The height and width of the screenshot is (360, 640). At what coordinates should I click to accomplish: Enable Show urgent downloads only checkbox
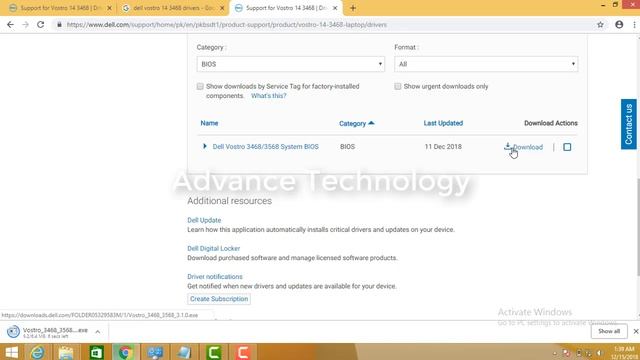(x=398, y=87)
